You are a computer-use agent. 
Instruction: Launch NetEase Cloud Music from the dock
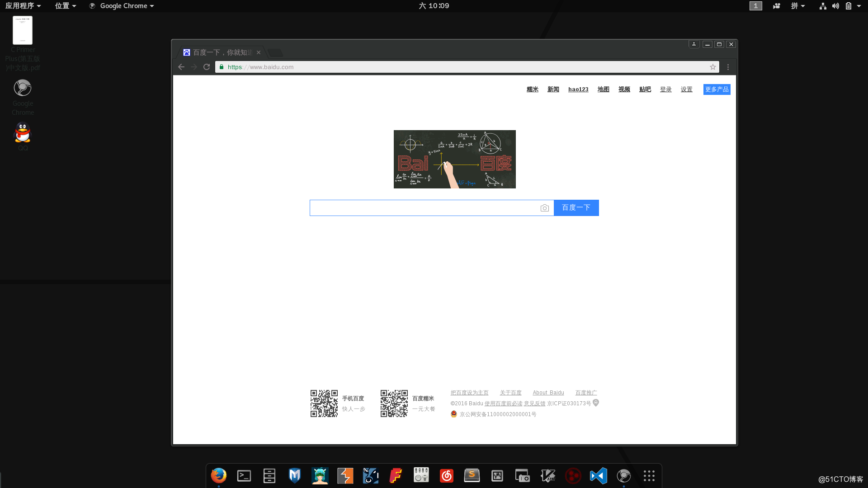click(x=447, y=475)
